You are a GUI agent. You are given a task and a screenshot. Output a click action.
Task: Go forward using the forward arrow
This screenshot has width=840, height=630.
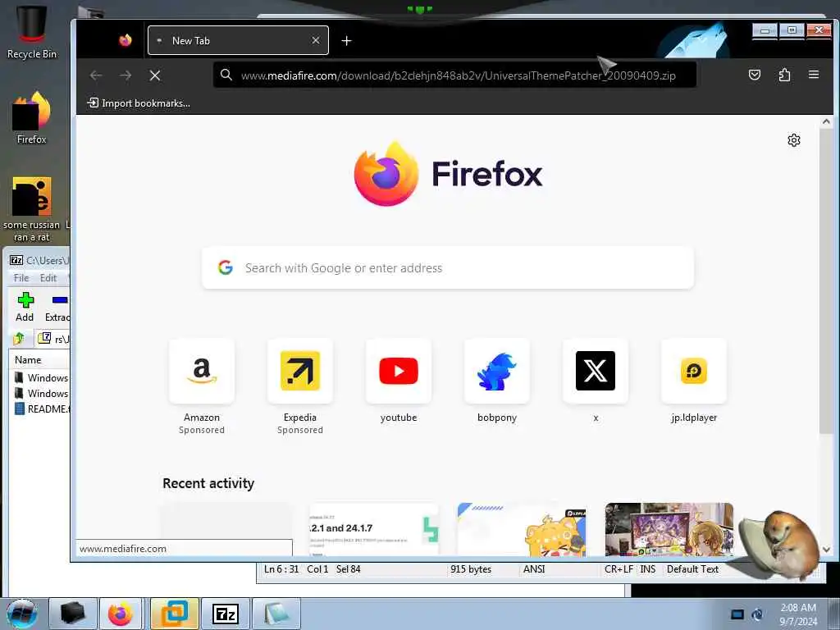pyautogui.click(x=126, y=75)
